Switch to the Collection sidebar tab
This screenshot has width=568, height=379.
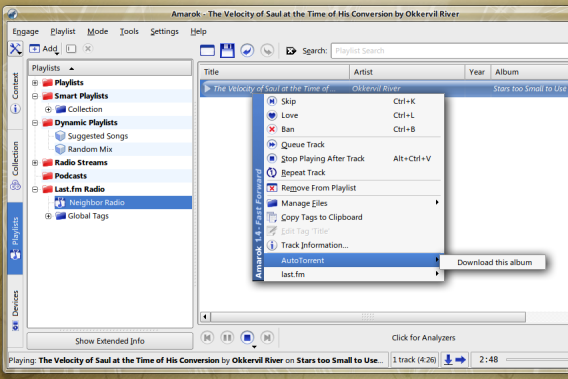(x=15, y=166)
